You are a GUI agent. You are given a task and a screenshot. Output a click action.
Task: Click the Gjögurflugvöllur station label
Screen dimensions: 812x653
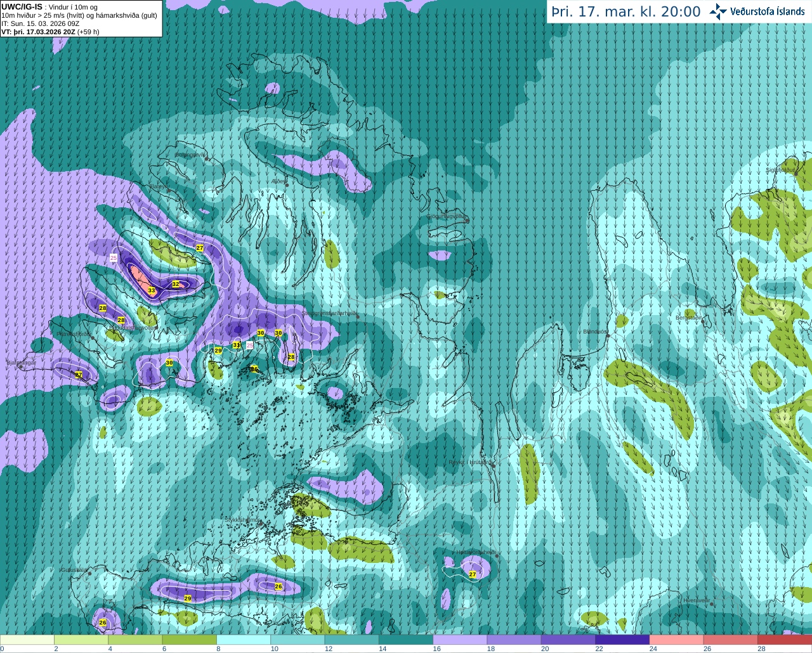click(446, 216)
